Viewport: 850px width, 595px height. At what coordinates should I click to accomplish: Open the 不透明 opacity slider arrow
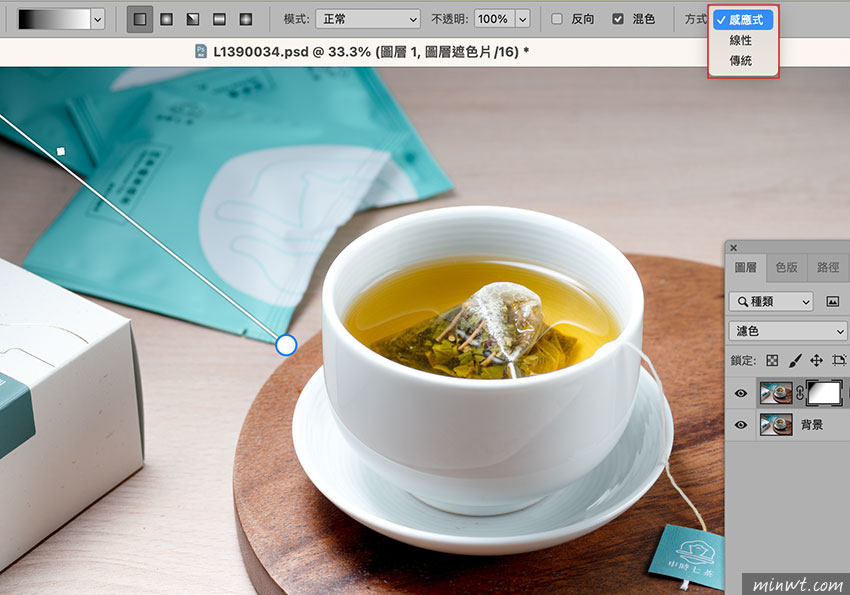pyautogui.click(x=523, y=20)
